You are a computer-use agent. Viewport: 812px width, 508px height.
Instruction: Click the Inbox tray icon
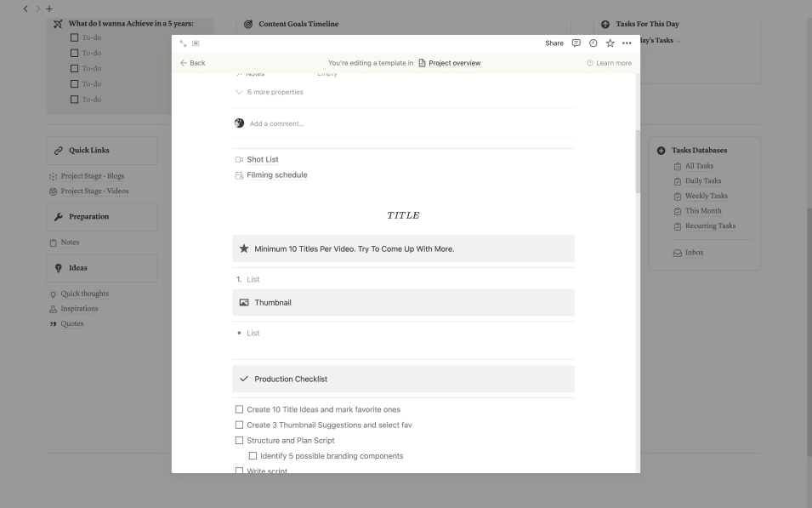point(678,253)
